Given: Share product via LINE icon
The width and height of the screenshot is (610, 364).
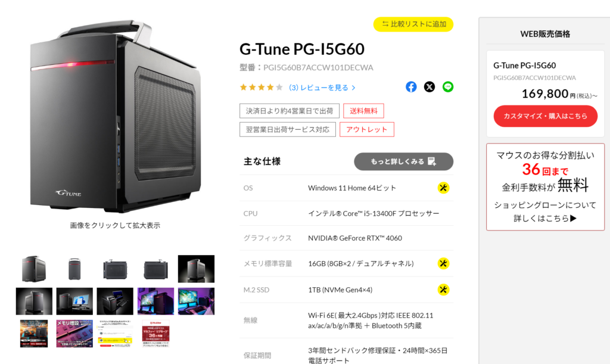Looking at the screenshot, I should click(x=448, y=87).
